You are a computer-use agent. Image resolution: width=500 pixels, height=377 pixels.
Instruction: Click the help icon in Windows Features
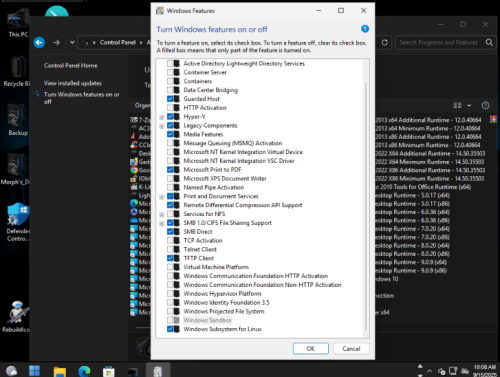click(365, 29)
